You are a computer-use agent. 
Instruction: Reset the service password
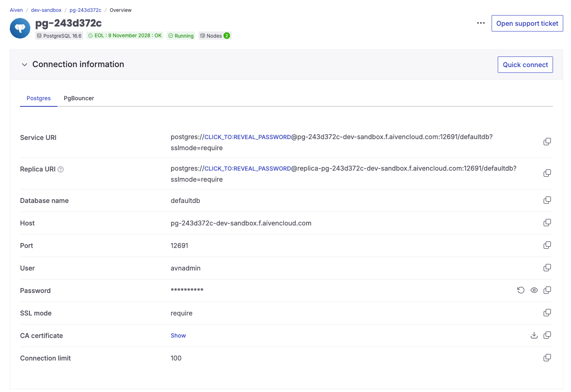click(521, 290)
